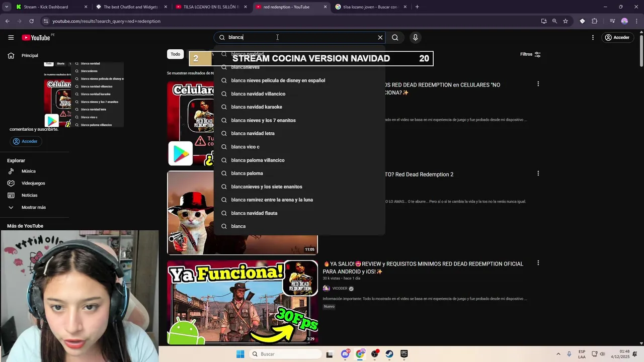Start voice search with the microphone

(415, 37)
